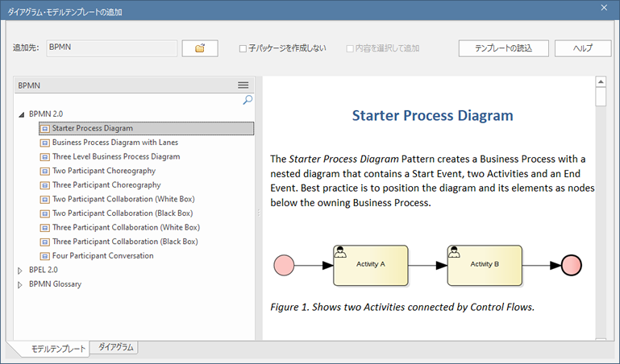Viewport: 620px width, 364px height.
Task: Click icon beside Two Participant Collaboration (Black Box)
Action: [x=45, y=214]
